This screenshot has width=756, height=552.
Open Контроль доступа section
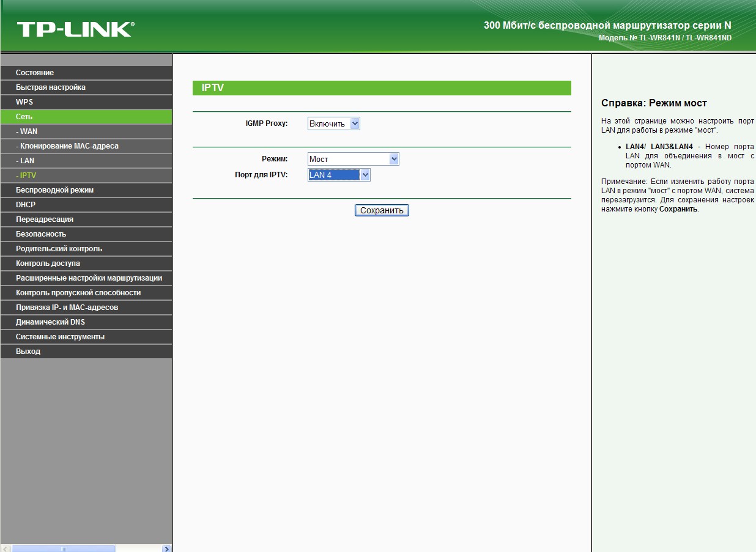pos(86,263)
